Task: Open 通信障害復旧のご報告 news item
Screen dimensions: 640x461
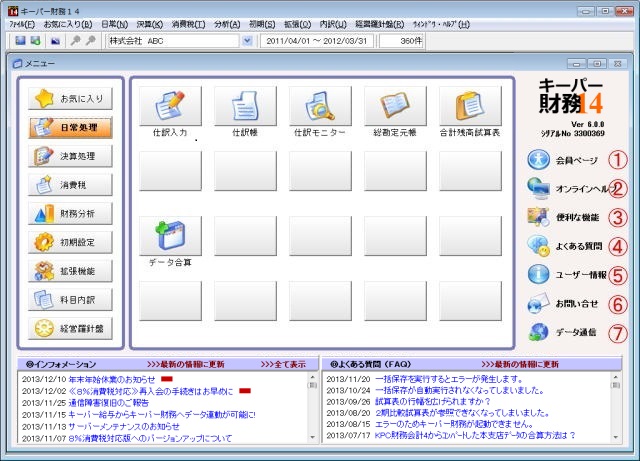Action: coord(108,403)
